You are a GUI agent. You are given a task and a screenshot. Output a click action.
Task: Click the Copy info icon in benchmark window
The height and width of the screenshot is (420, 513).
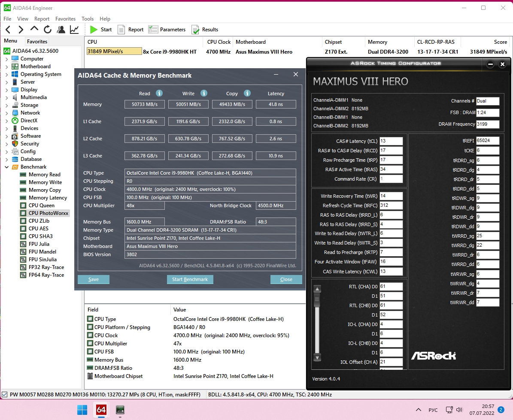(x=247, y=93)
